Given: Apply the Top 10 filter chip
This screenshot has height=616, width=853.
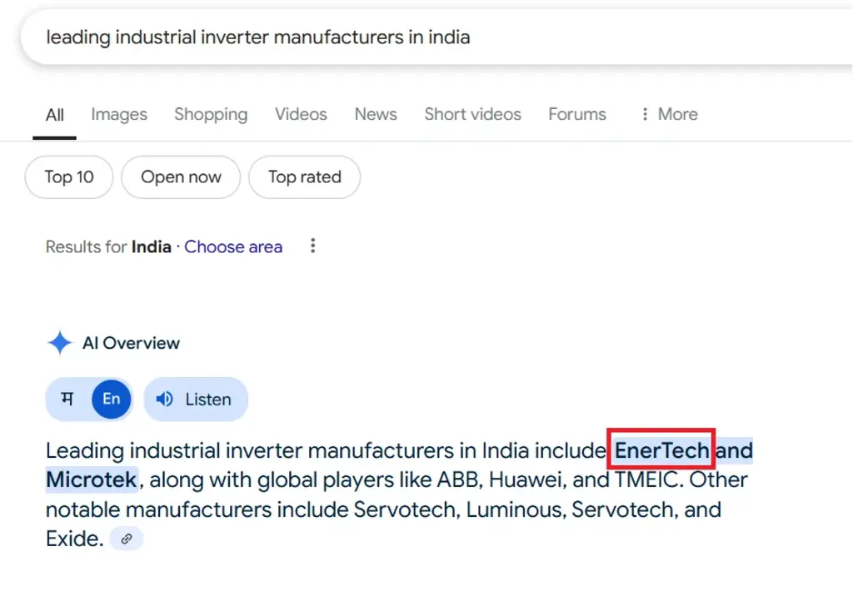Looking at the screenshot, I should point(69,177).
